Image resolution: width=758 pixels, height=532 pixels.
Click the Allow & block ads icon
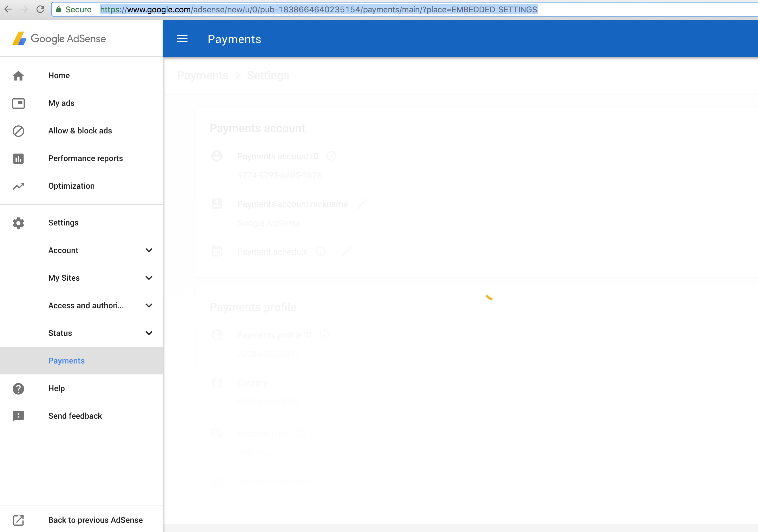(x=18, y=131)
